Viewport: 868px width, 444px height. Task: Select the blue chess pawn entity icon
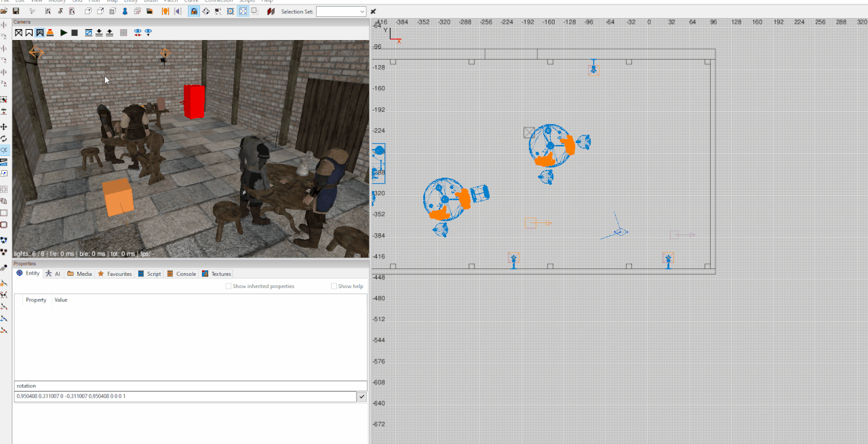coord(125,12)
